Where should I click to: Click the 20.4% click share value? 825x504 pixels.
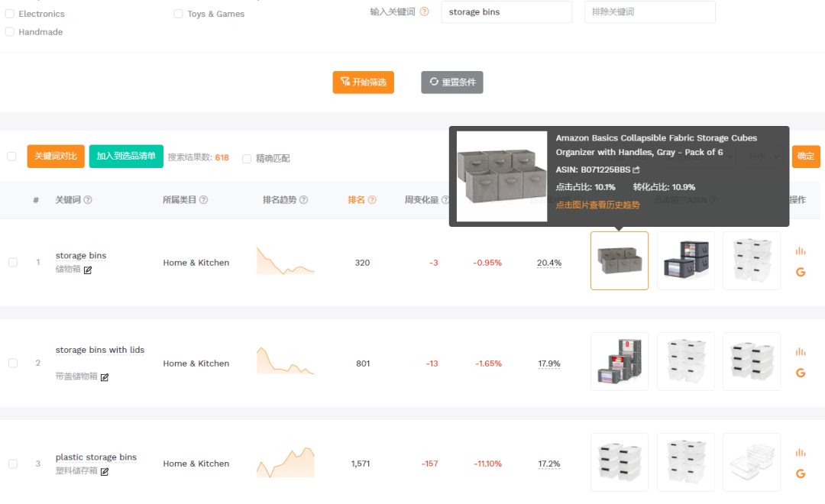[549, 263]
